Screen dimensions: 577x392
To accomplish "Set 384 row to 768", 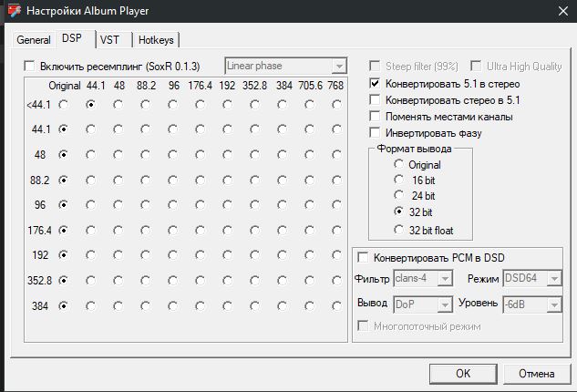I will pos(336,306).
